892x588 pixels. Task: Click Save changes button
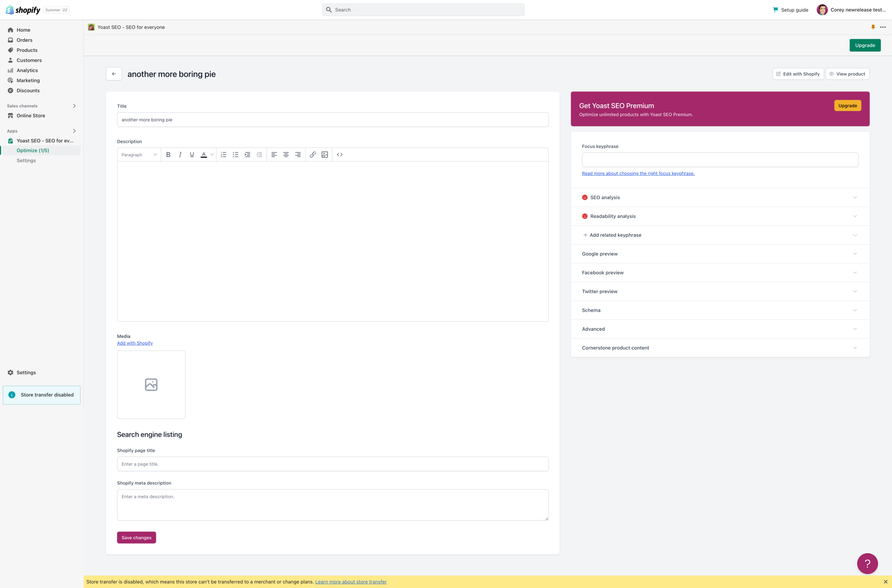tap(136, 538)
